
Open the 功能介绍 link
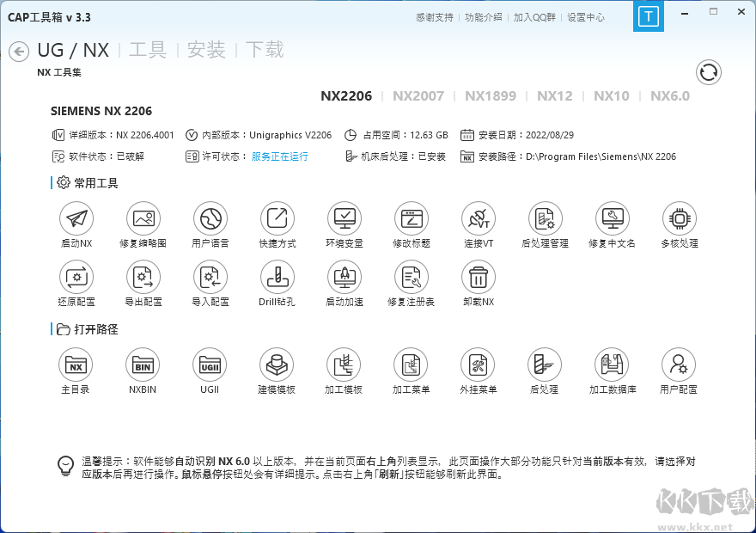pos(483,17)
